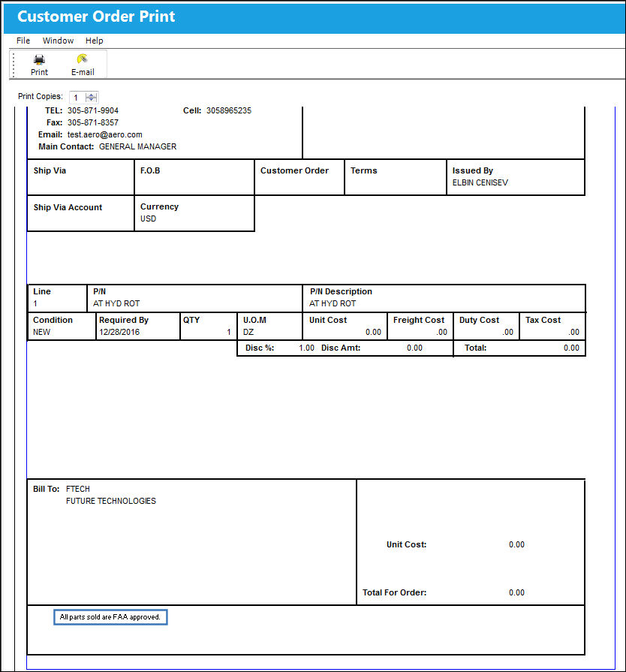This screenshot has height=672, width=626.
Task: Click the 'Terms' field label
Action: pyautogui.click(x=364, y=170)
